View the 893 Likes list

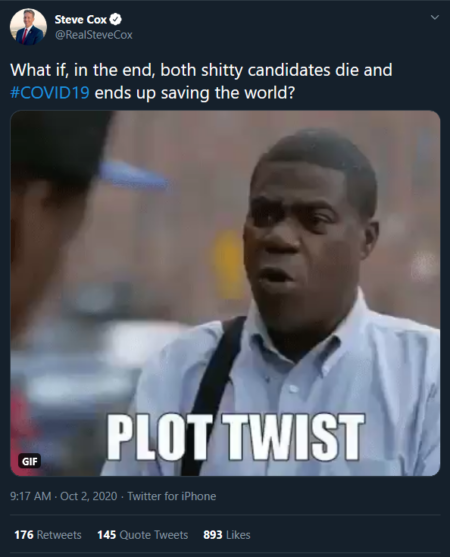tap(227, 535)
